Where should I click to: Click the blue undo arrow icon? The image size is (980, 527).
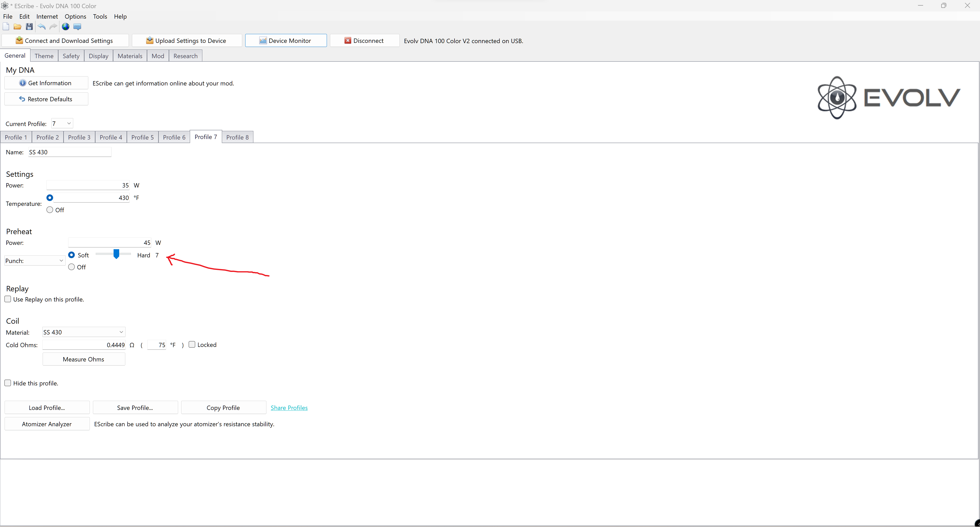tap(41, 27)
